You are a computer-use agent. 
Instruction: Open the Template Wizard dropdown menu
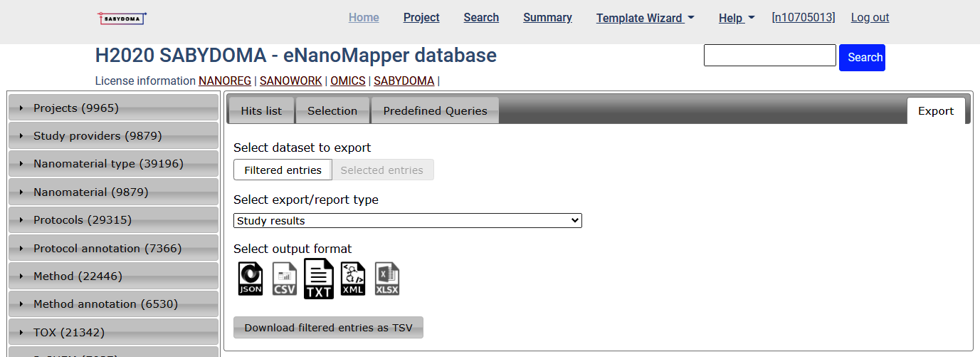[x=645, y=18]
